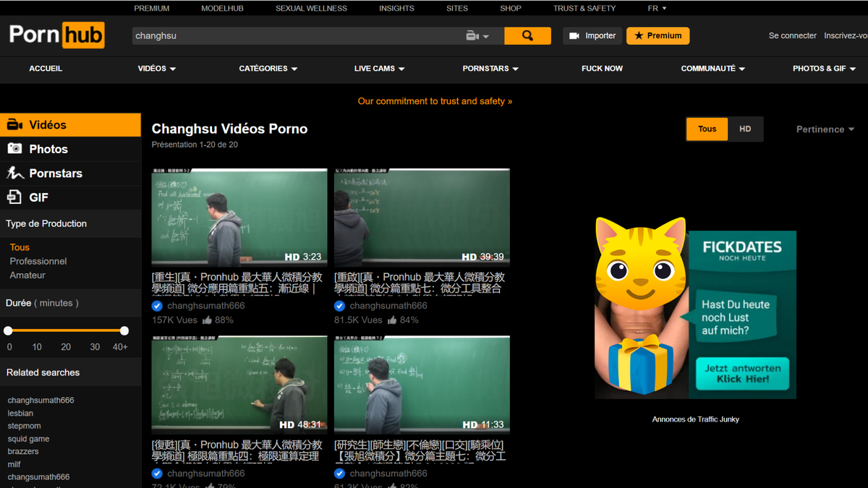Click the related search 'squid game'

29,439
